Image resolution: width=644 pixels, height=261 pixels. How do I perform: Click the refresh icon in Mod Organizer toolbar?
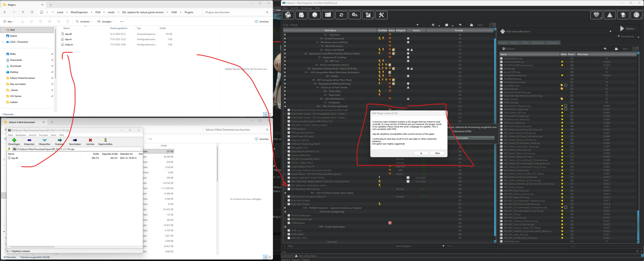click(341, 15)
